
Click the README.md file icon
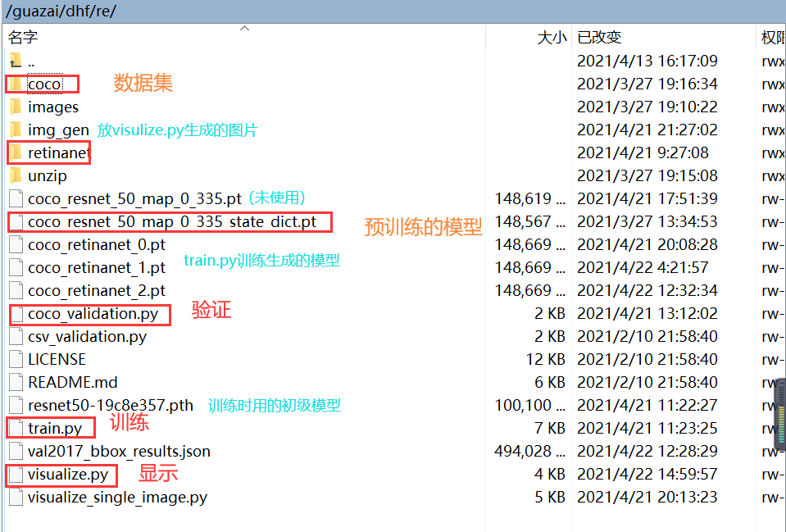[x=16, y=382]
